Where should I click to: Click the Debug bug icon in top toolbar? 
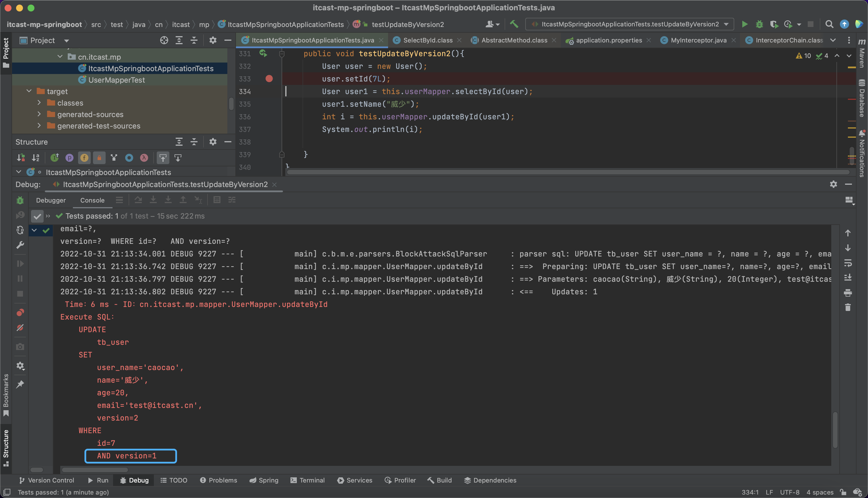coord(759,24)
